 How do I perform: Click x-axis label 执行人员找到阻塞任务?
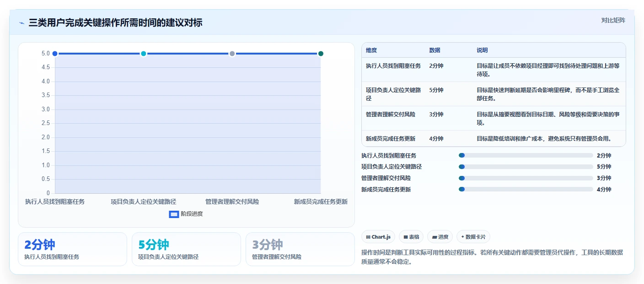point(55,202)
